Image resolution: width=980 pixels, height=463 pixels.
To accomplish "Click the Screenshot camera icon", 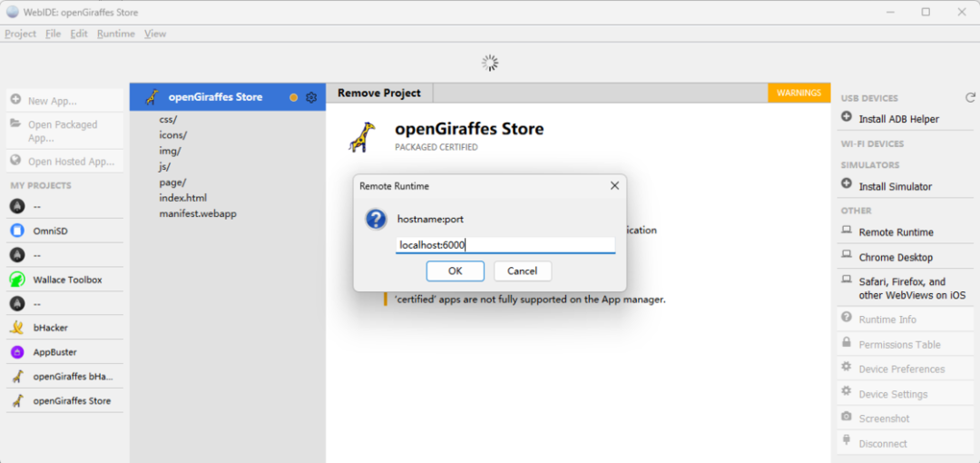I will (x=847, y=416).
